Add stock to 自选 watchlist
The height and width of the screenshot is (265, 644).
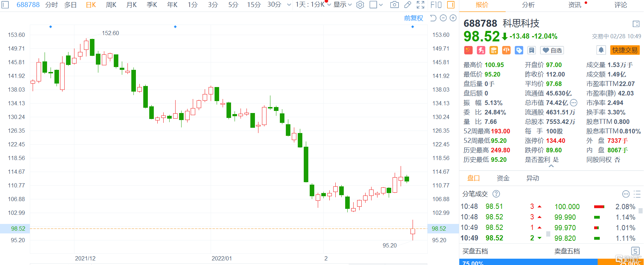coord(552,51)
